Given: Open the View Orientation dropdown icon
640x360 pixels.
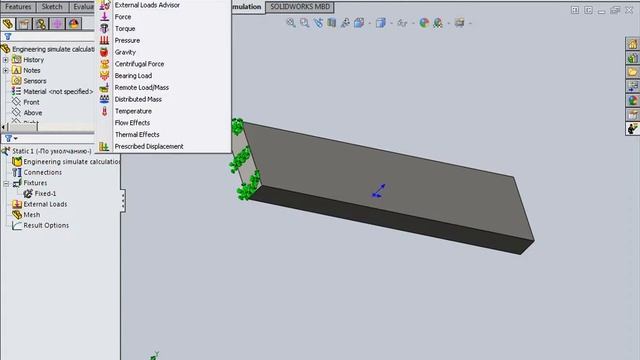Looking at the screenshot, I should pyautogui.click(x=359, y=23).
